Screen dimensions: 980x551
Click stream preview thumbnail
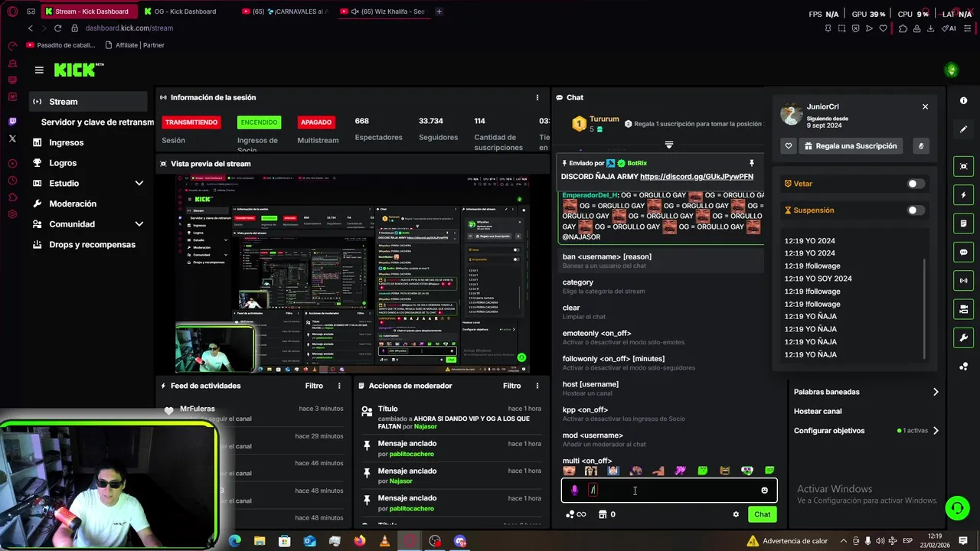(353, 274)
